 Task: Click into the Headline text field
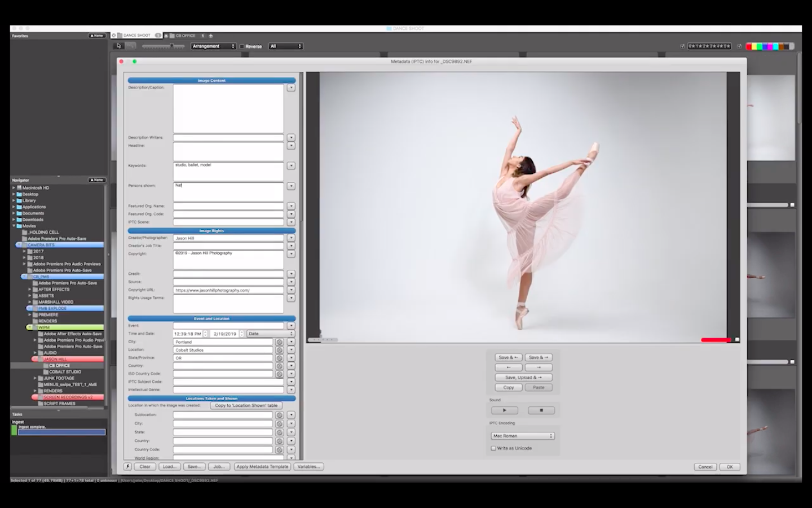click(228, 151)
